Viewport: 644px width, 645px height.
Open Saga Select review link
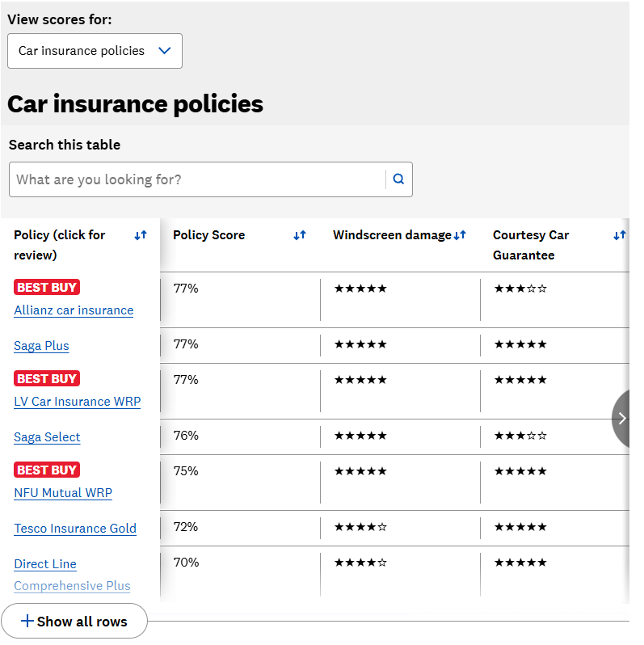pyautogui.click(x=47, y=436)
